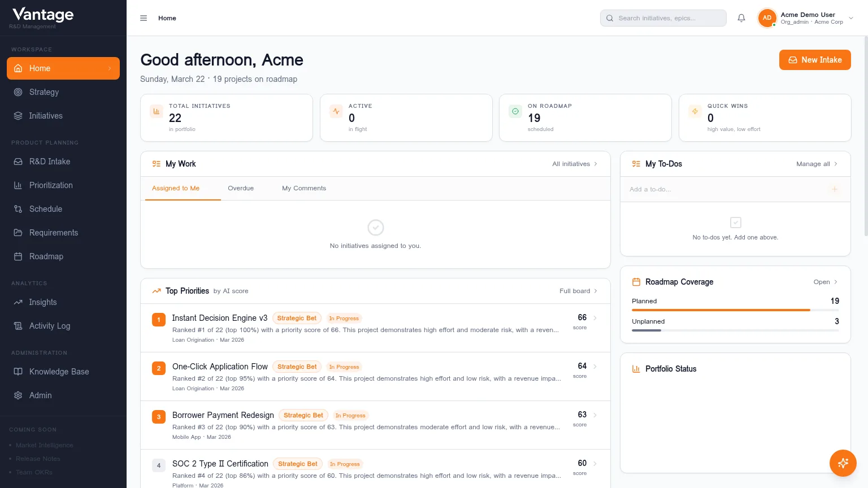Viewport: 868px width, 488px height.
Task: Click the Quick Wins card icon
Action: tap(695, 111)
